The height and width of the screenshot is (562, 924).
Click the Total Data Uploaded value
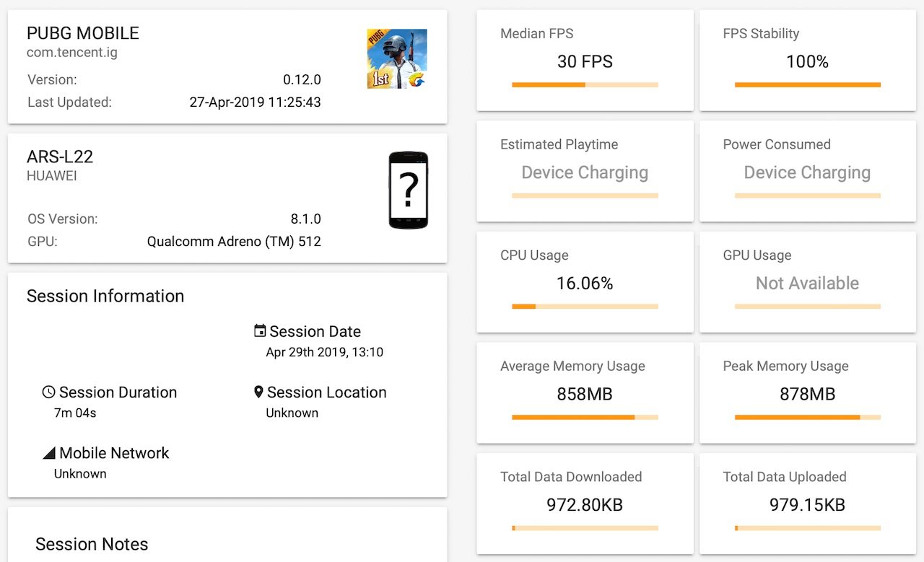point(808,505)
